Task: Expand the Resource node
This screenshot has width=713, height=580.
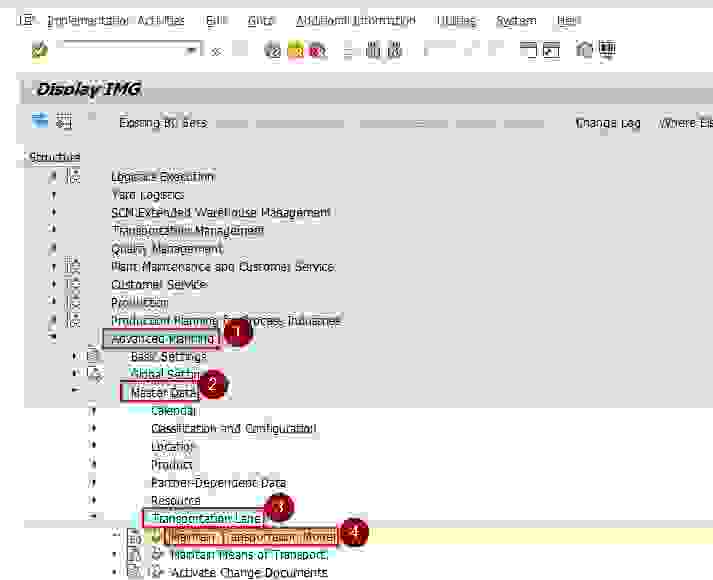Action: pos(93,500)
